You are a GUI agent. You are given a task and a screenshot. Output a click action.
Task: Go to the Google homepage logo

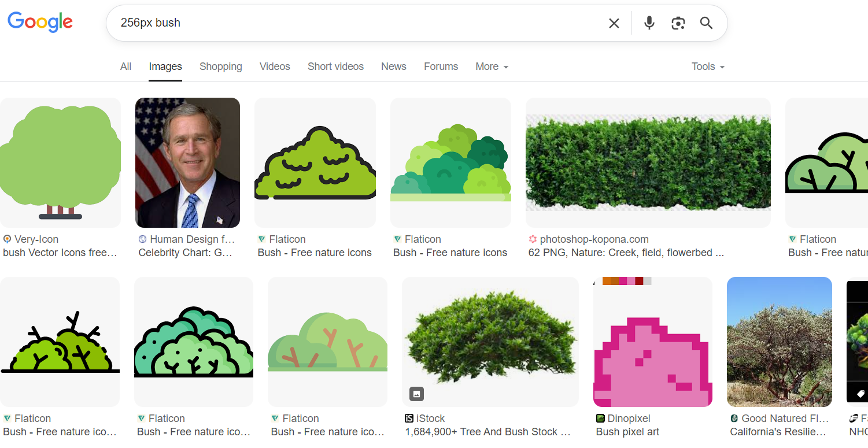(x=40, y=22)
